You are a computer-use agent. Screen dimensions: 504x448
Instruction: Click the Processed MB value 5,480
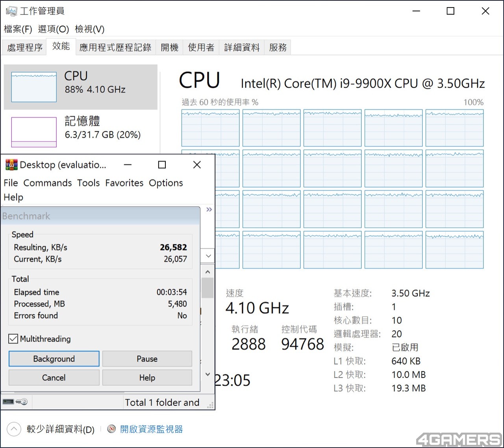coord(177,304)
